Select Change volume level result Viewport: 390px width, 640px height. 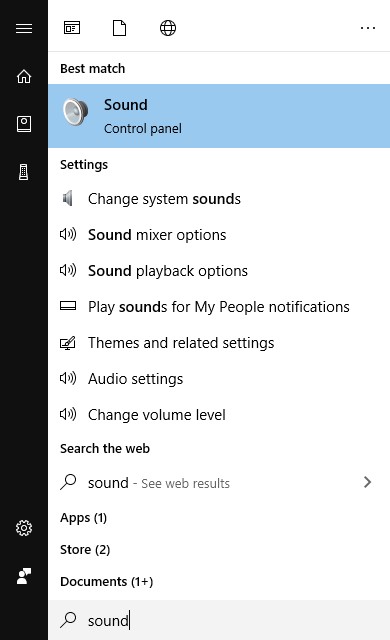[x=219, y=415]
